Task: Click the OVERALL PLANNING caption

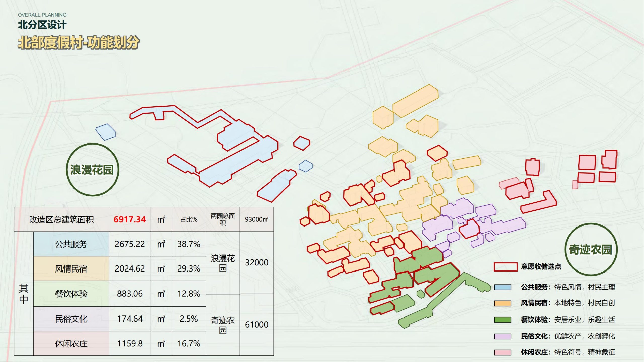Action: [x=42, y=15]
